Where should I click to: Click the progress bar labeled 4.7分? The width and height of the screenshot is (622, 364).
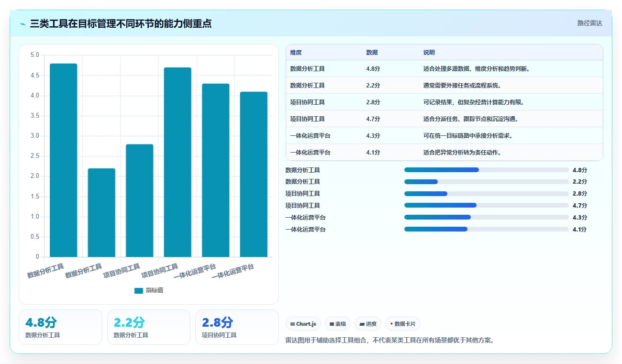point(487,205)
